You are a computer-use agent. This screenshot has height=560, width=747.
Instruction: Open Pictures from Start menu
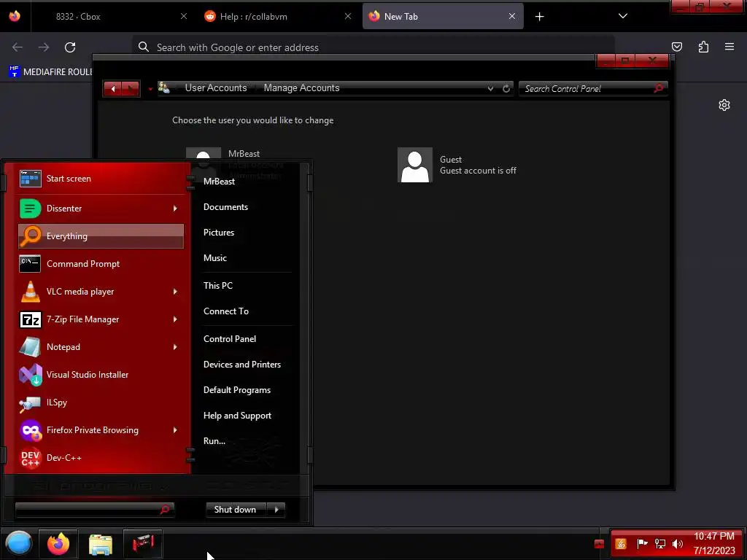point(219,233)
